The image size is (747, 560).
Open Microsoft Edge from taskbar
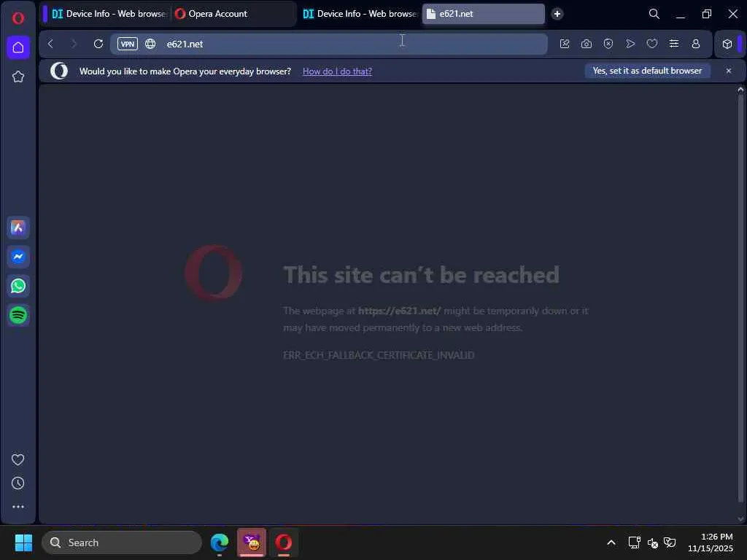coord(220,542)
